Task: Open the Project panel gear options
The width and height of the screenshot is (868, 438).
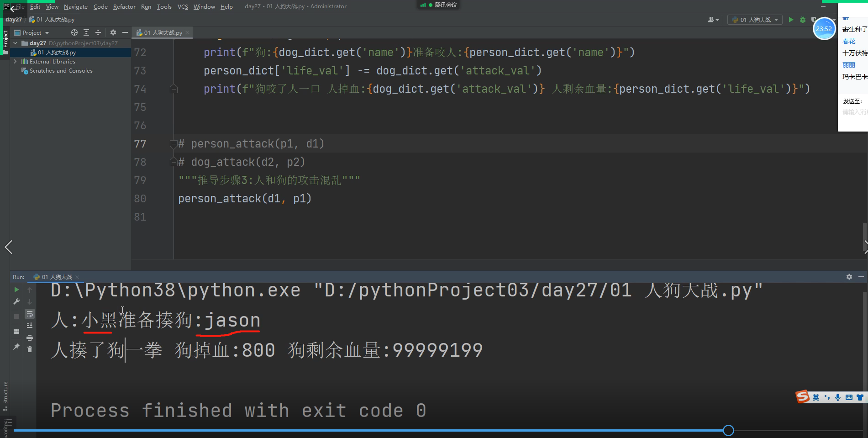Action: (x=113, y=32)
